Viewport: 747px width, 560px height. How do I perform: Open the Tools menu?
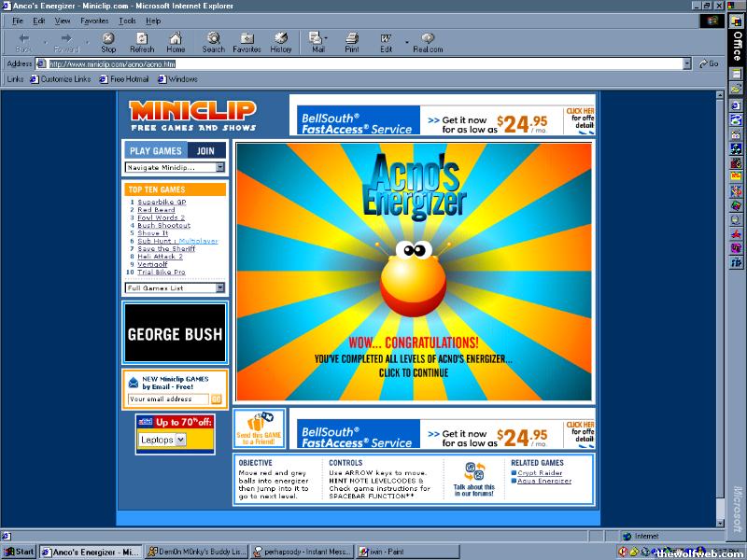coord(127,20)
